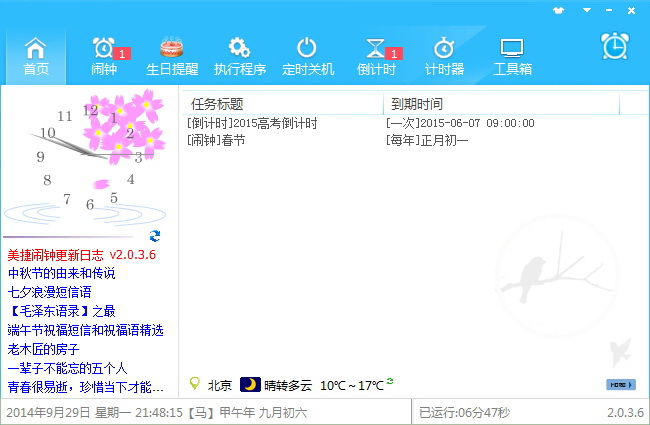Screen dimensions: 650x425
Task: Go to the 首页 home tab
Action: [35, 56]
